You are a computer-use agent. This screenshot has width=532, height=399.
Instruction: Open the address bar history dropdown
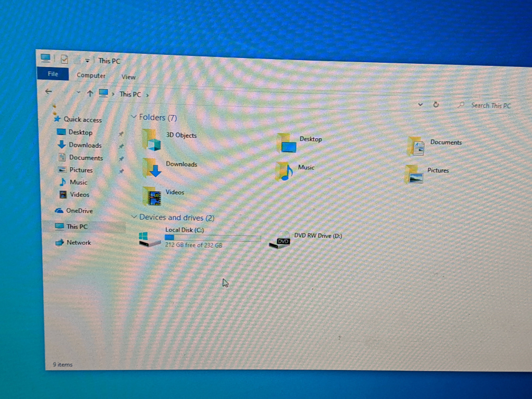pyautogui.click(x=420, y=104)
